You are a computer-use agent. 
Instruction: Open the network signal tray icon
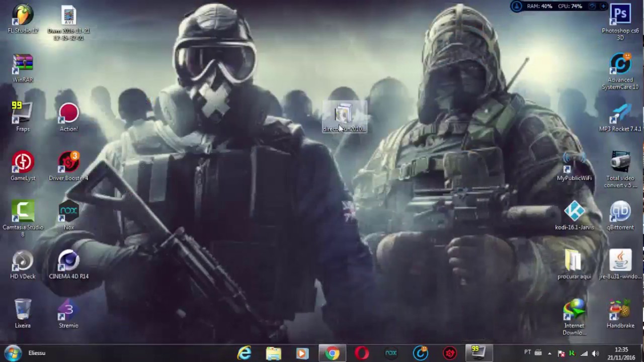(x=584, y=353)
